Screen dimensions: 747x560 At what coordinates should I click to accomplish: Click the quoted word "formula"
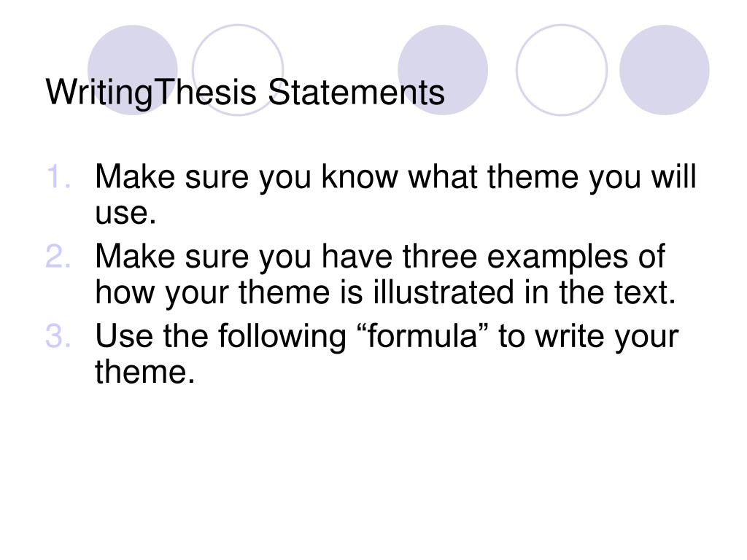(x=422, y=335)
